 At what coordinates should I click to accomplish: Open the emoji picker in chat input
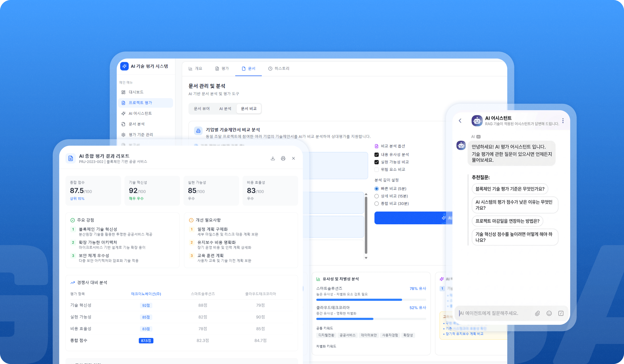coord(549,313)
